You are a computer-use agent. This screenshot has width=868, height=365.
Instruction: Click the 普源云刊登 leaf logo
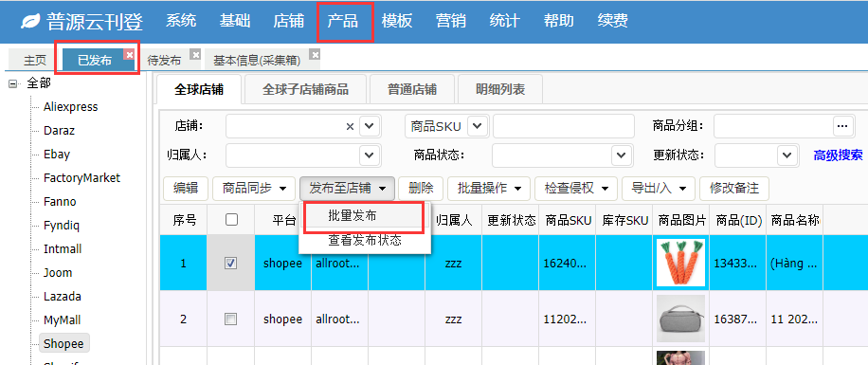[x=30, y=22]
